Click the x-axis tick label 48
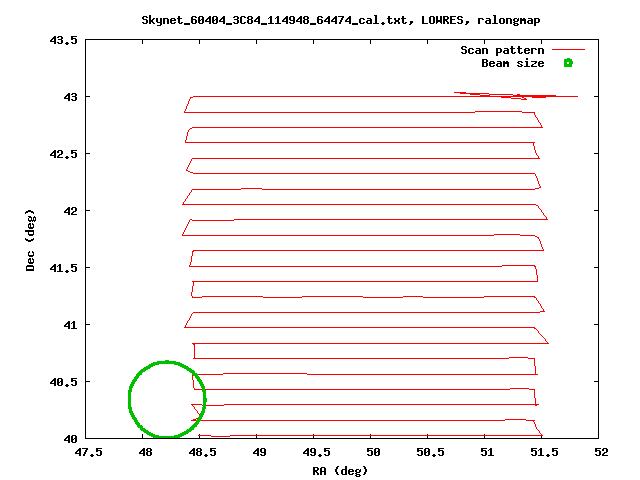Image resolution: width=640 pixels, height=480 pixels. 145,452
